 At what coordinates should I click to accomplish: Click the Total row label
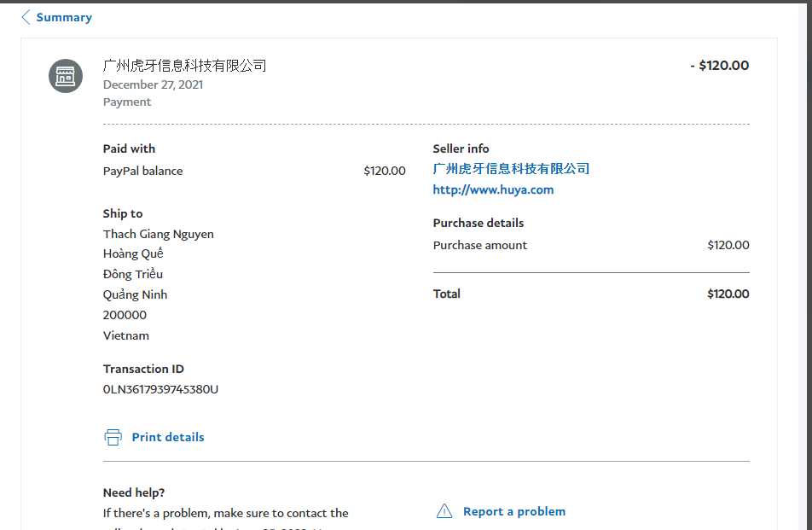[446, 294]
